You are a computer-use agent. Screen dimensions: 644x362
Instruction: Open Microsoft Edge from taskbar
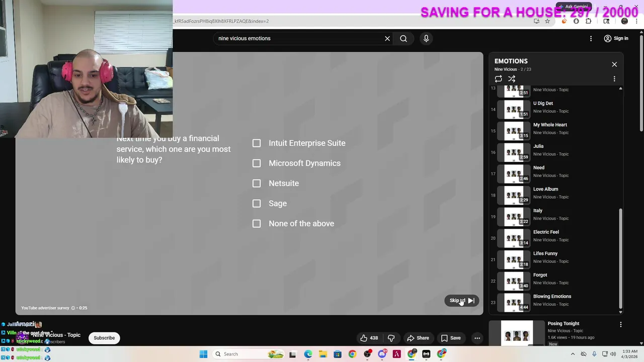click(x=308, y=354)
